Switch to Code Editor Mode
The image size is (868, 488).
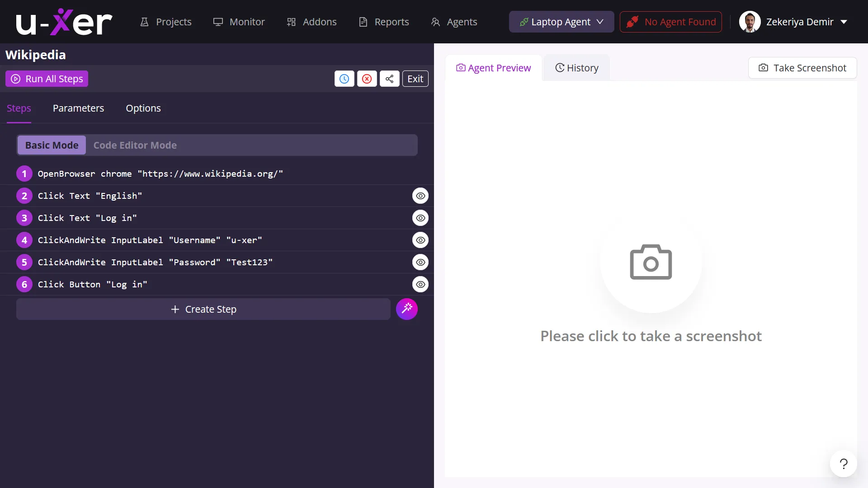[135, 145]
